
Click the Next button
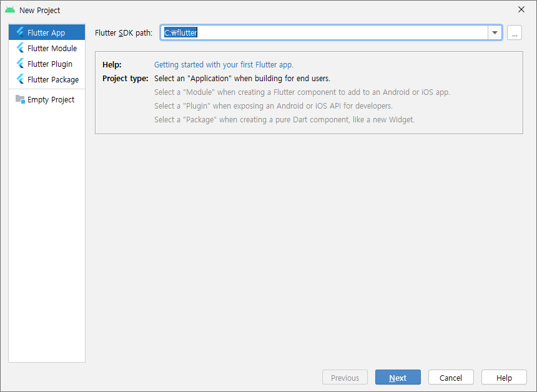coord(398,377)
